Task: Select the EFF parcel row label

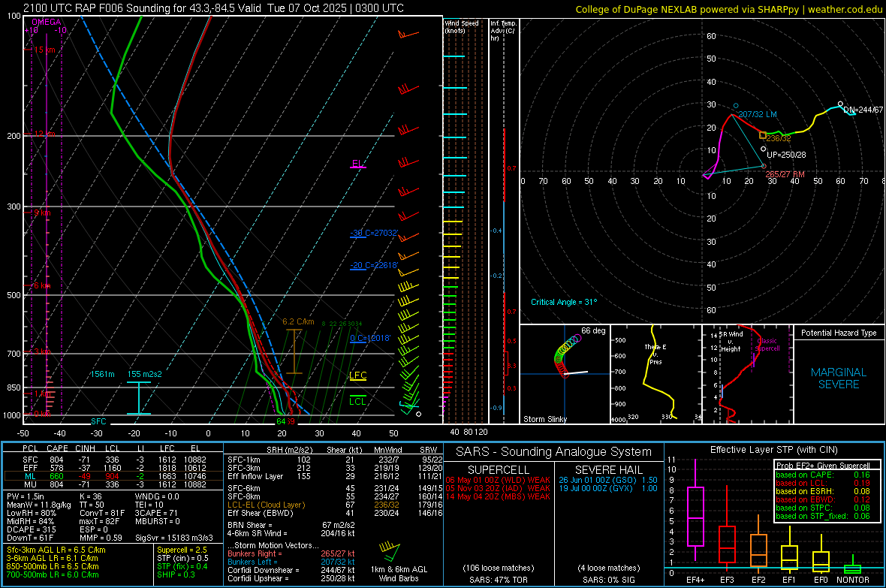Action: (30, 468)
